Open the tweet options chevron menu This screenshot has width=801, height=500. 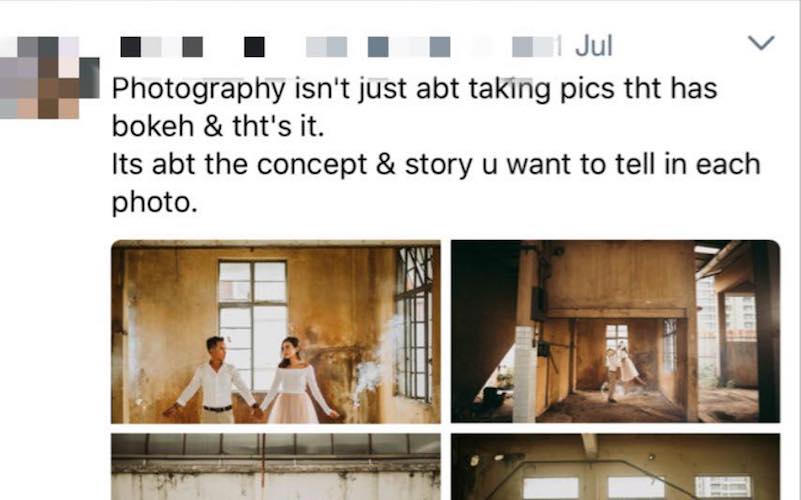click(x=761, y=42)
